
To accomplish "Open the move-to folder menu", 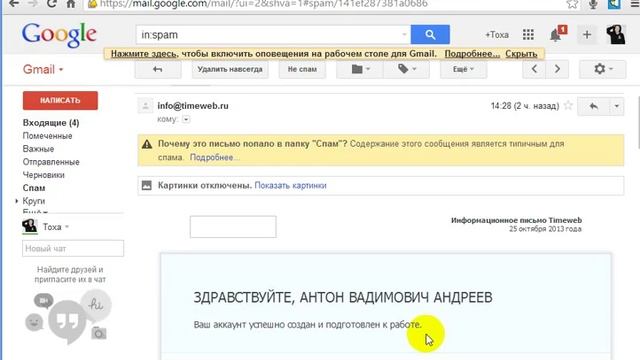I will [360, 69].
